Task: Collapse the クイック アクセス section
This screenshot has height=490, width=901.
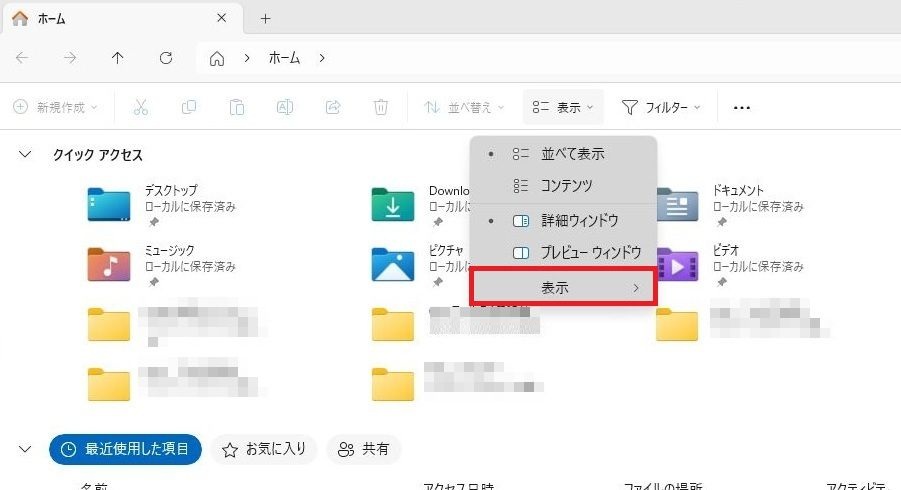Action: (x=26, y=155)
